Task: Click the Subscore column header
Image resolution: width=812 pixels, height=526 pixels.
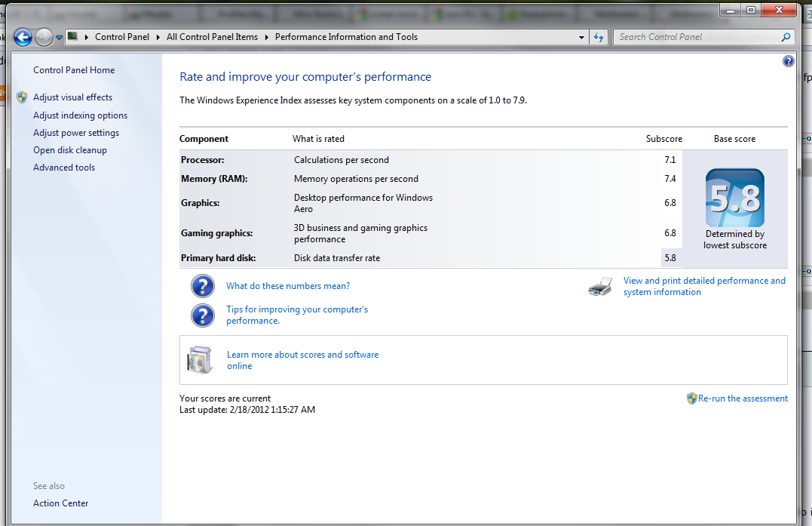Action: coord(664,139)
